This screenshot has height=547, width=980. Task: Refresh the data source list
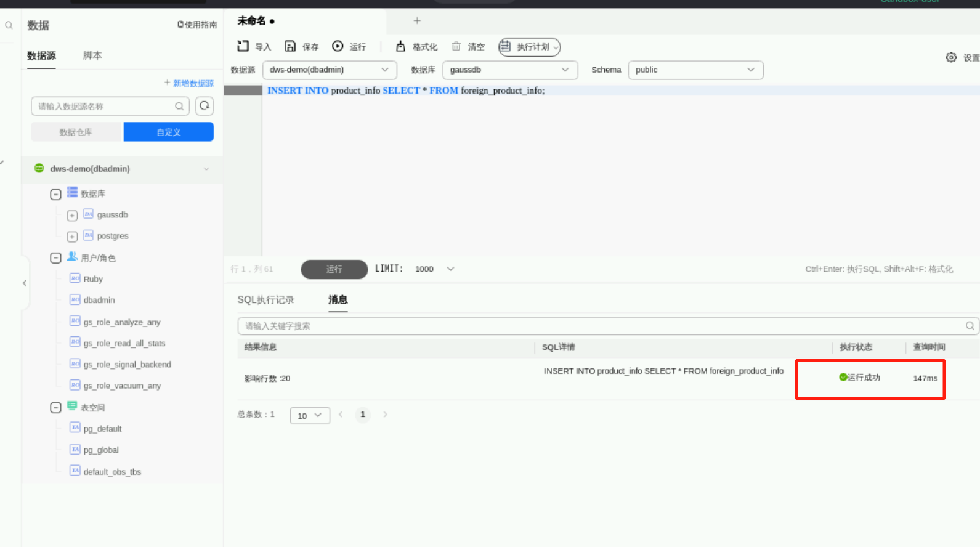[205, 106]
